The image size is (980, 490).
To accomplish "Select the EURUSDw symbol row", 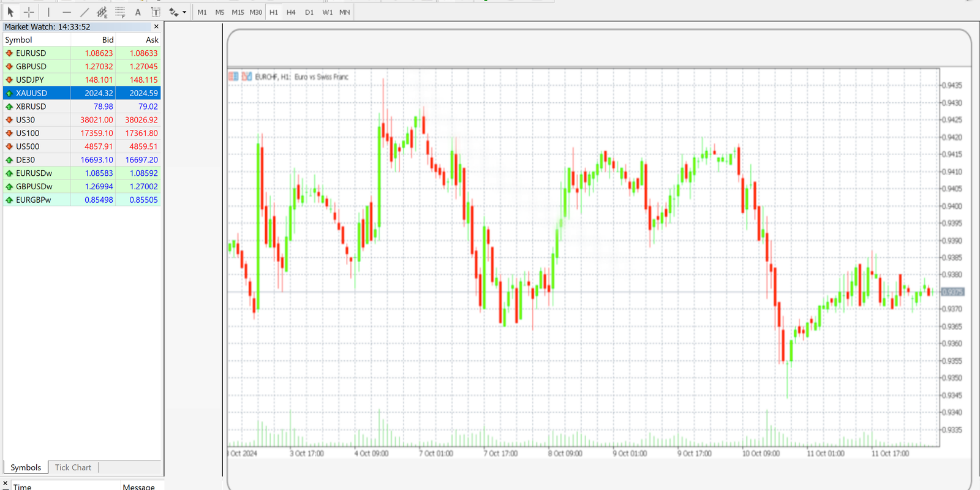I will pos(82,173).
